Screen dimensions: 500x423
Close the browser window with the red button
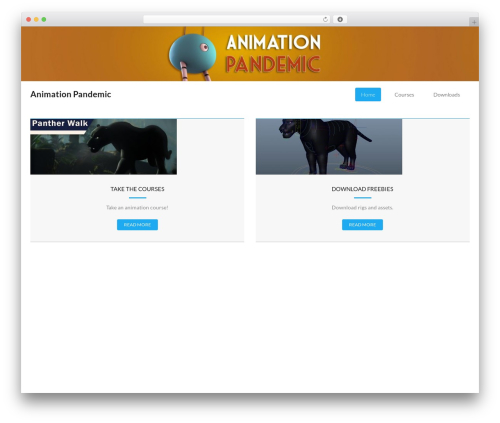(x=29, y=20)
